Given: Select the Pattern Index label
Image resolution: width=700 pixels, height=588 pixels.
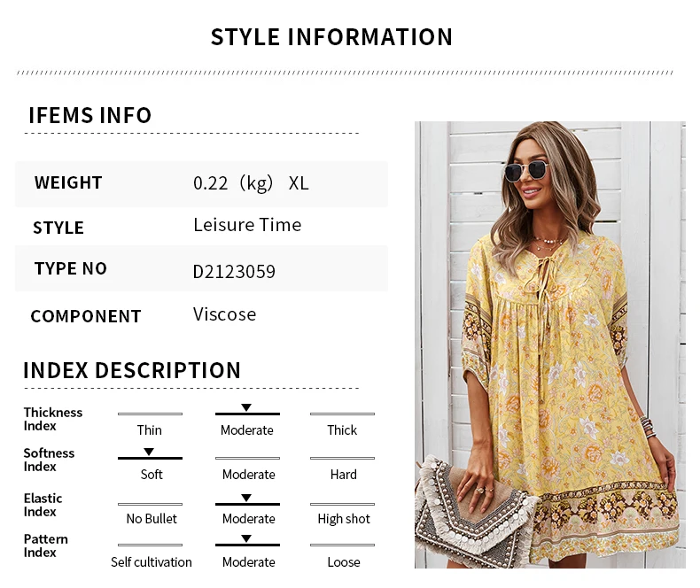Looking at the screenshot, I should coord(45,545).
